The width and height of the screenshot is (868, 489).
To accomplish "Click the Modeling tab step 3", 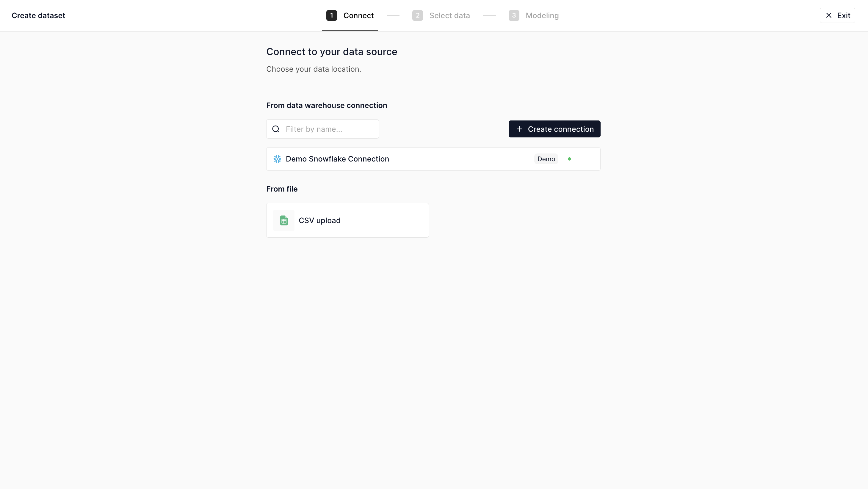I will (x=533, y=15).
